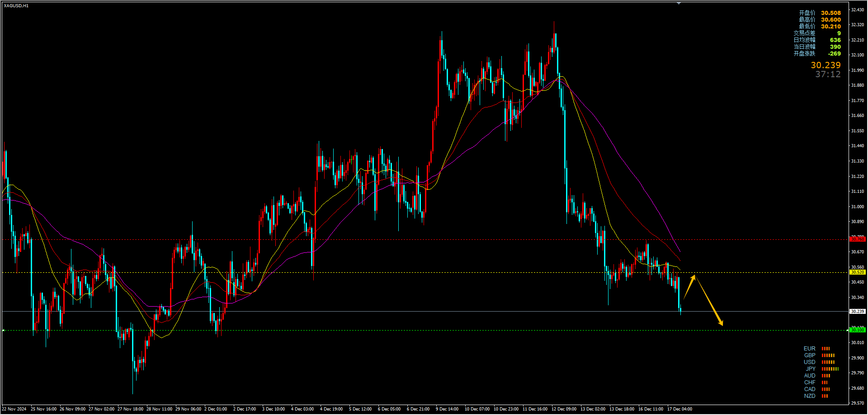Viewport: 868px width, 415px height.
Task: Click the 5 Dec 12:00 time axis label
Action: (x=360, y=409)
